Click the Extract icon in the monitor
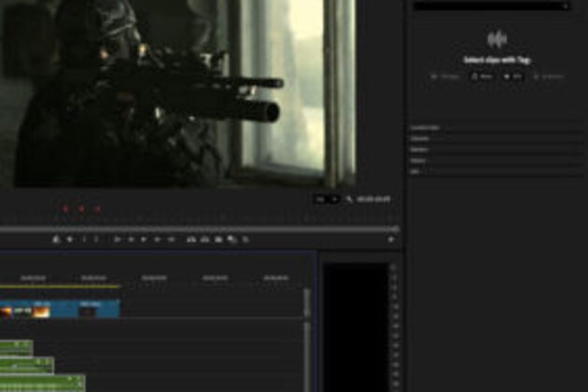The image size is (588, 392). pos(204,239)
